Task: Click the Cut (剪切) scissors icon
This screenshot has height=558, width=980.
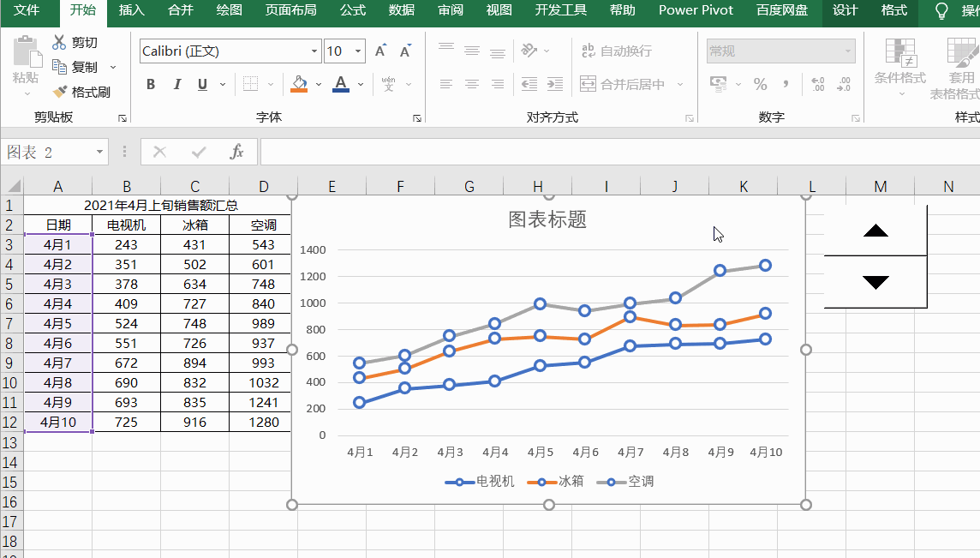Action: (x=59, y=43)
